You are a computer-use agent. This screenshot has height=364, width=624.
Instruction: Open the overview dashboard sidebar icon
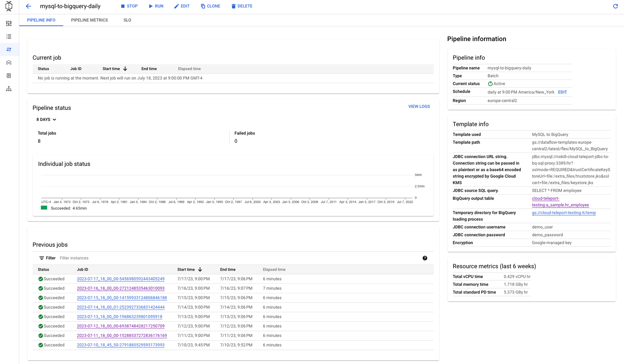(x=9, y=23)
